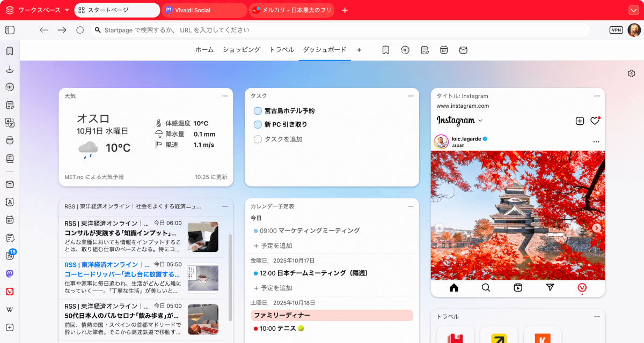The width and height of the screenshot is (644, 343).
Task: Open the Mail panel from the sidebar
Action: [x=10, y=184]
